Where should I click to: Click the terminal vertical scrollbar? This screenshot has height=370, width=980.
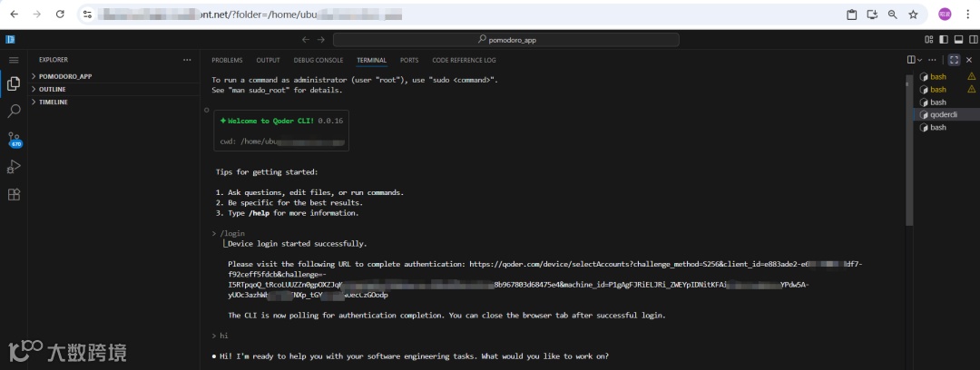coord(909,150)
